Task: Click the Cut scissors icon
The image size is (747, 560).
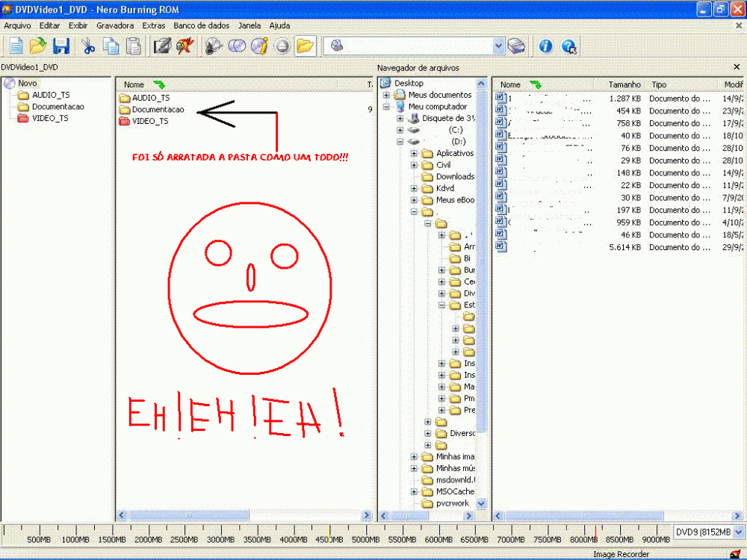Action: tap(88, 46)
